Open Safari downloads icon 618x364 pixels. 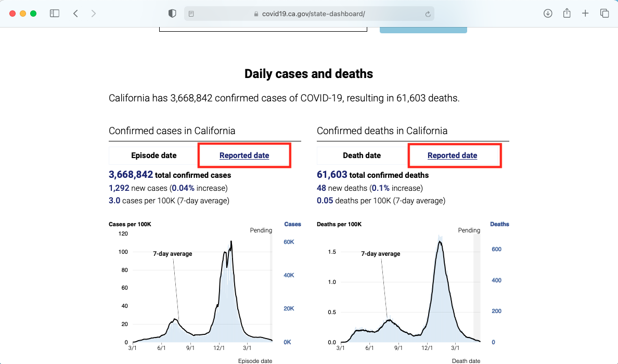coord(547,14)
